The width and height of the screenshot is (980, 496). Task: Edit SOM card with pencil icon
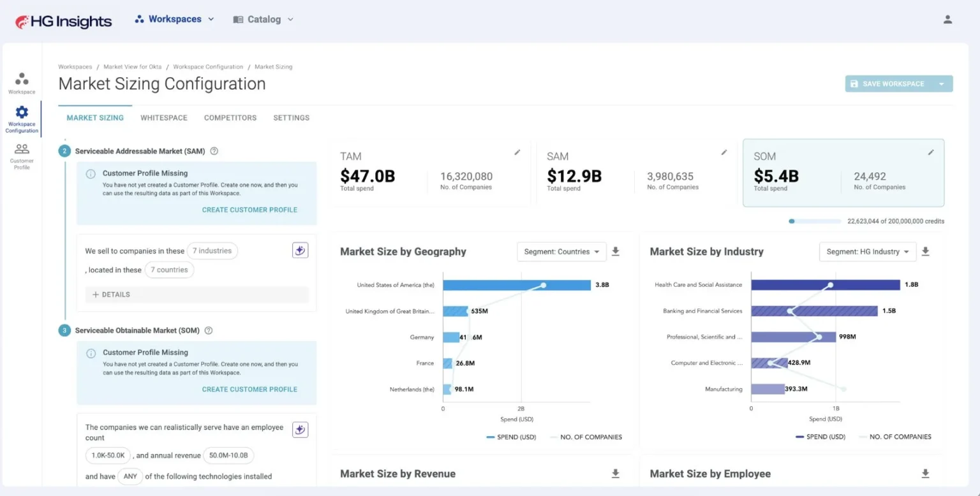coord(931,152)
